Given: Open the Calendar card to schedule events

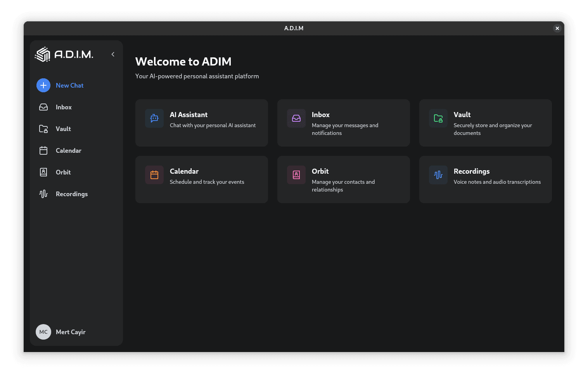Looking at the screenshot, I should pyautogui.click(x=201, y=180).
